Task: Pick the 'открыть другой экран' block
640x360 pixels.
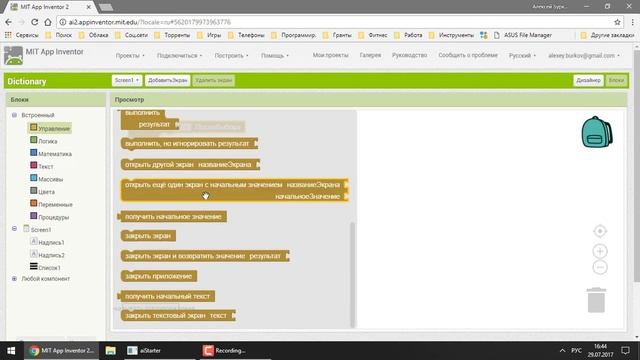Action: [190, 164]
